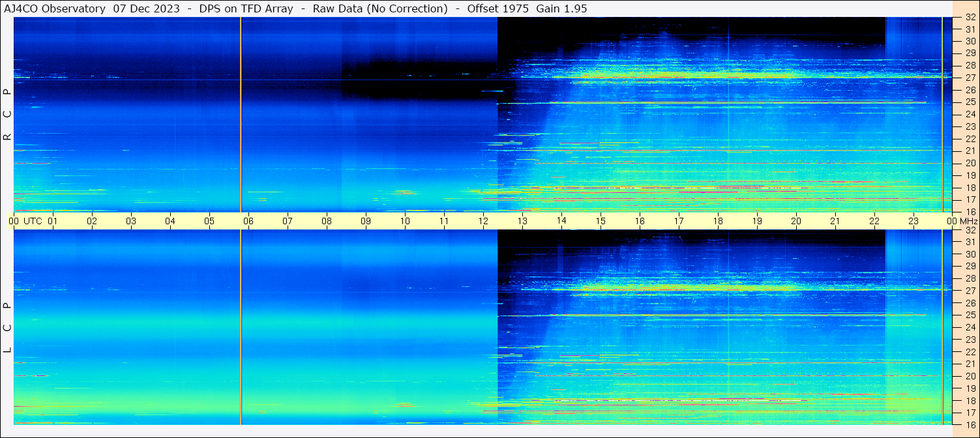Click the 02 hour mark on time axis
The width and height of the screenshot is (980, 438).
[x=92, y=221]
